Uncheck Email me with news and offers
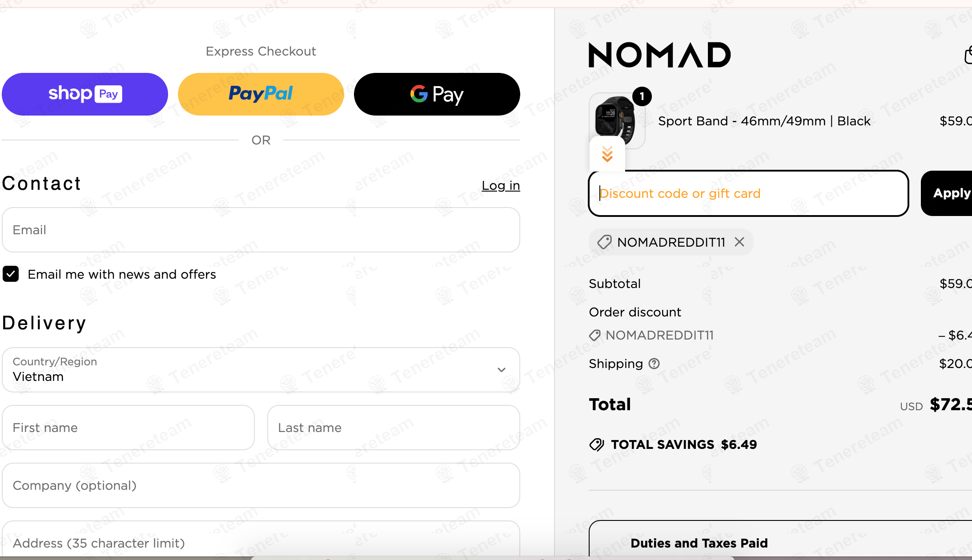 click(10, 274)
